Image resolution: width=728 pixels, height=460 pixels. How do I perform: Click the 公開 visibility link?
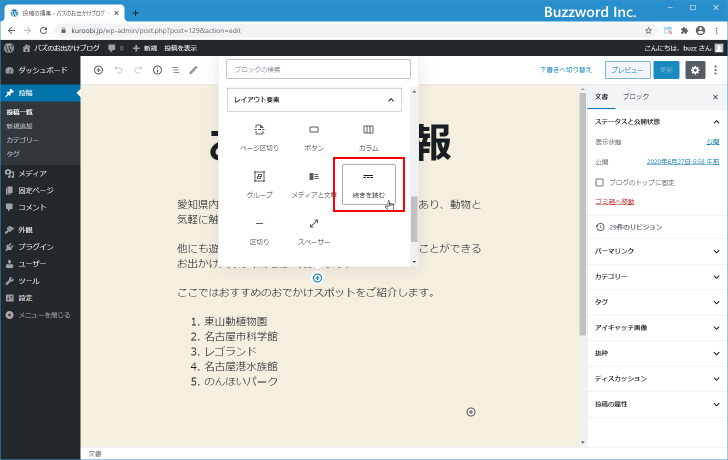(x=713, y=142)
